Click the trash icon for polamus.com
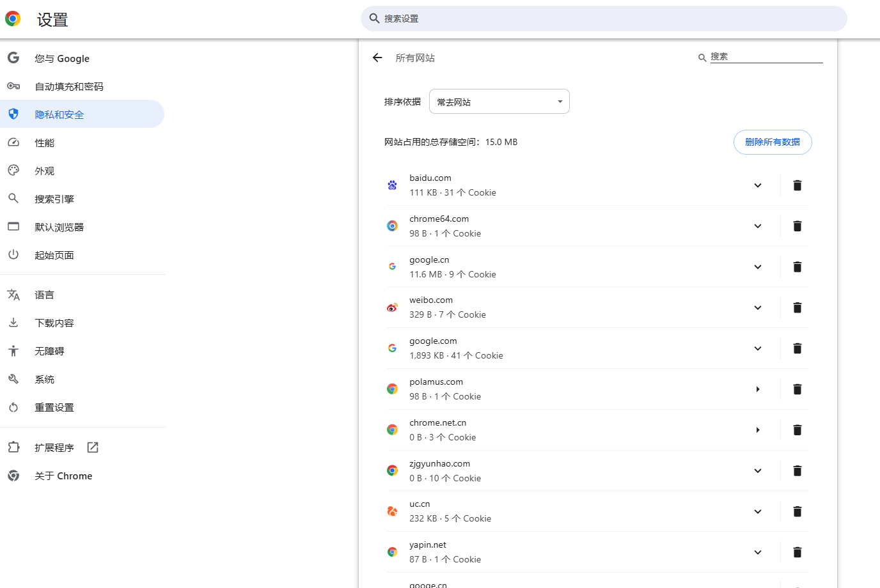880x588 pixels. pos(797,389)
